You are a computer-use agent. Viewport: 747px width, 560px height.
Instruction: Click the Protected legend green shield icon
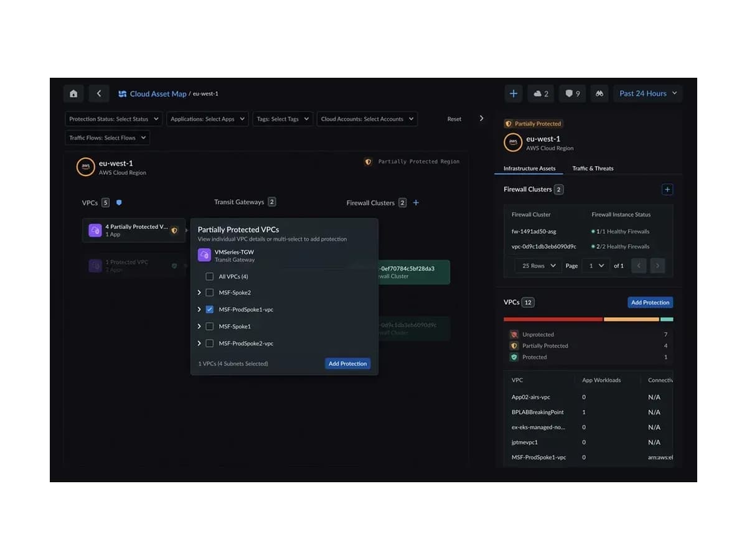[514, 357]
